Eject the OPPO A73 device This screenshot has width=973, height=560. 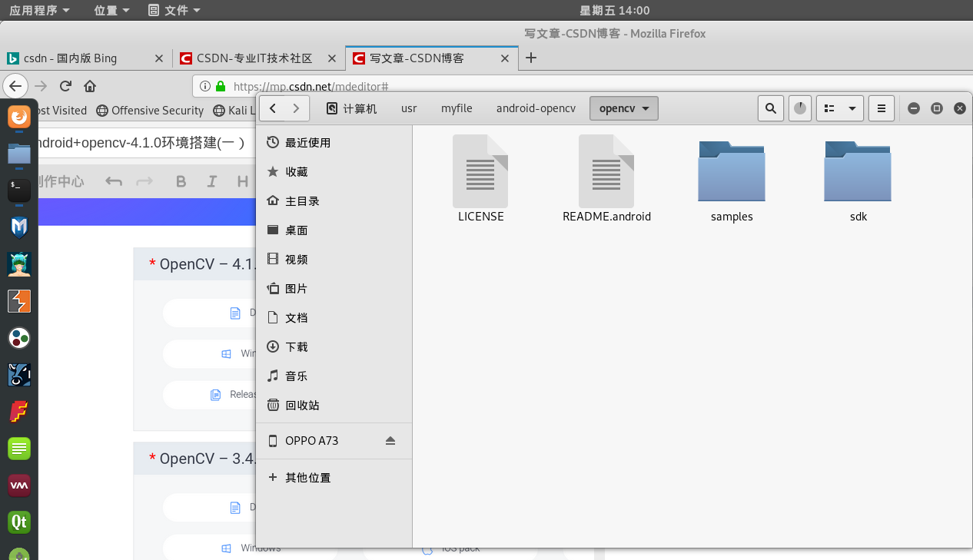(390, 440)
